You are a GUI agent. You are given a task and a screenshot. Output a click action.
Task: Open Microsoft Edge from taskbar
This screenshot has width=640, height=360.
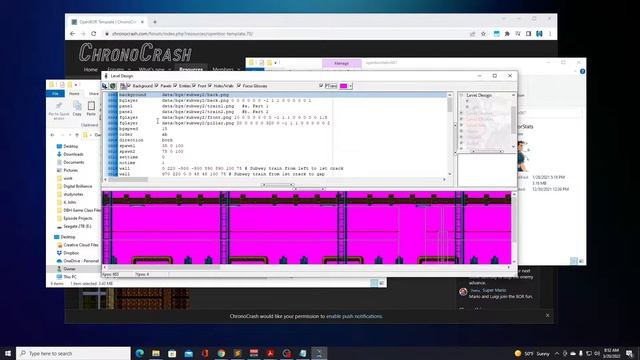[x=140, y=353]
